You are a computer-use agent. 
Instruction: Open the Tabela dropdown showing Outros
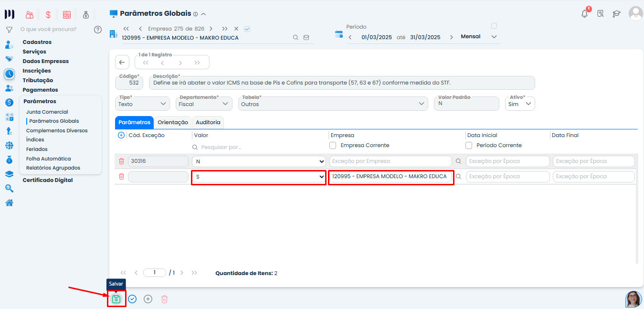333,104
